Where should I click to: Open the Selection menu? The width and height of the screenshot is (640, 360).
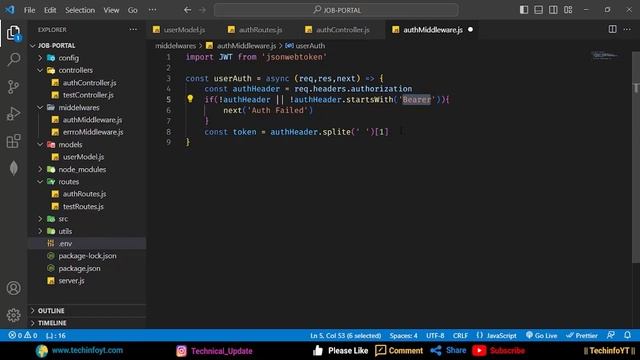click(x=80, y=10)
